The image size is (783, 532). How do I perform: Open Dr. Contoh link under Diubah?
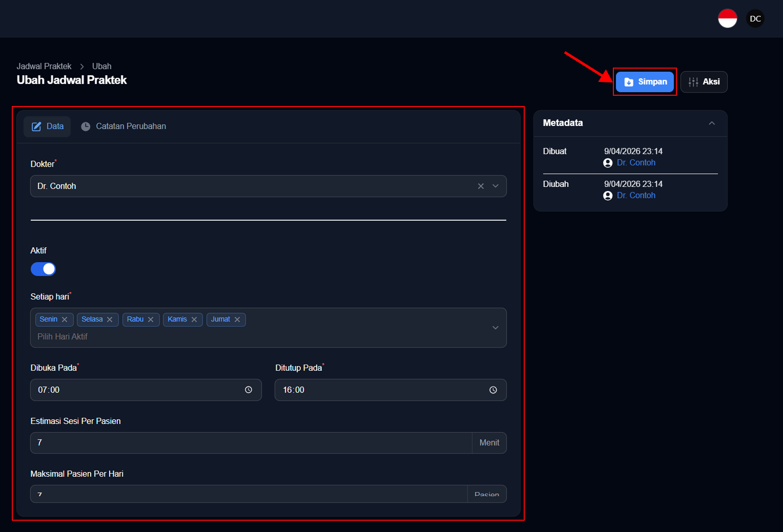pyautogui.click(x=636, y=196)
